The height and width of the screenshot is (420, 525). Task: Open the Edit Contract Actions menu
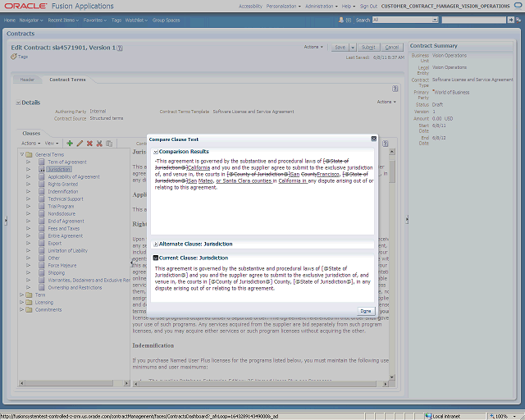click(313, 47)
